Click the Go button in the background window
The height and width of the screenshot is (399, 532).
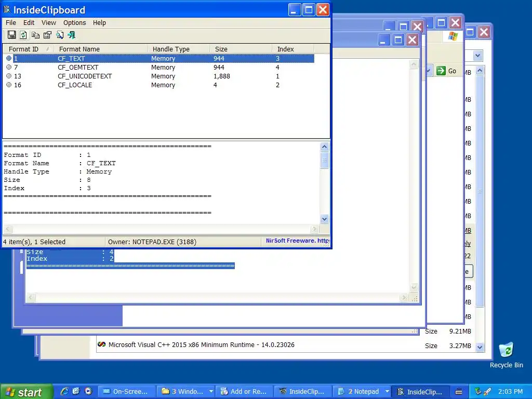[x=447, y=71]
